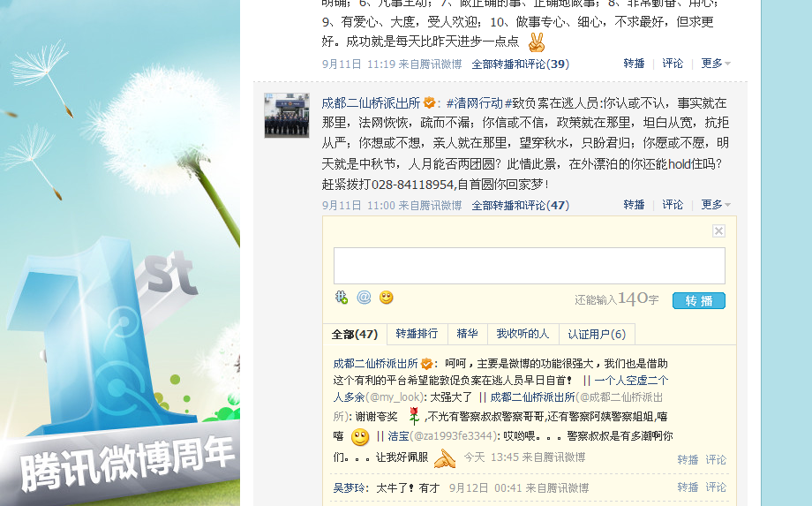Open 全部转播和评论(39) link

[521, 64]
